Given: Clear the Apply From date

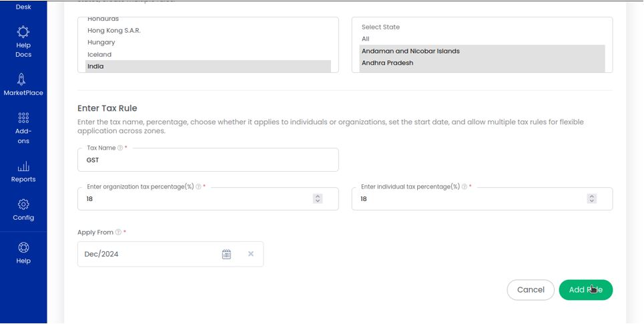Looking at the screenshot, I should click(x=250, y=254).
